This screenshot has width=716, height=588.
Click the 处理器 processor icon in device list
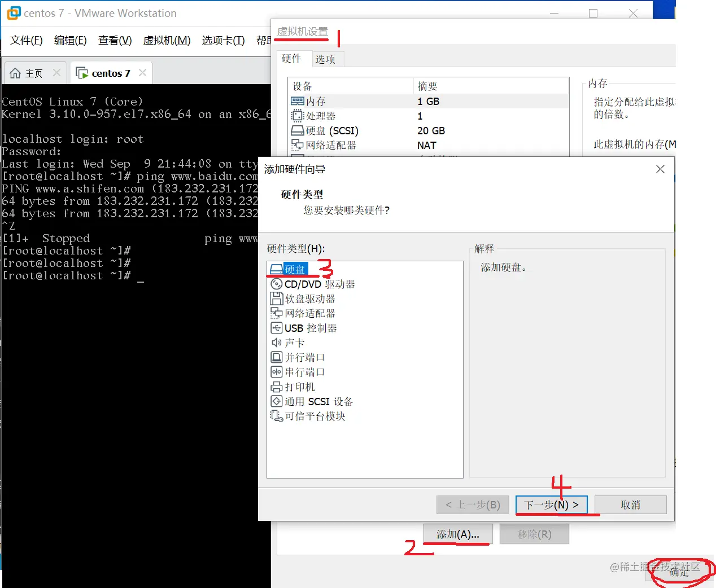(x=298, y=116)
